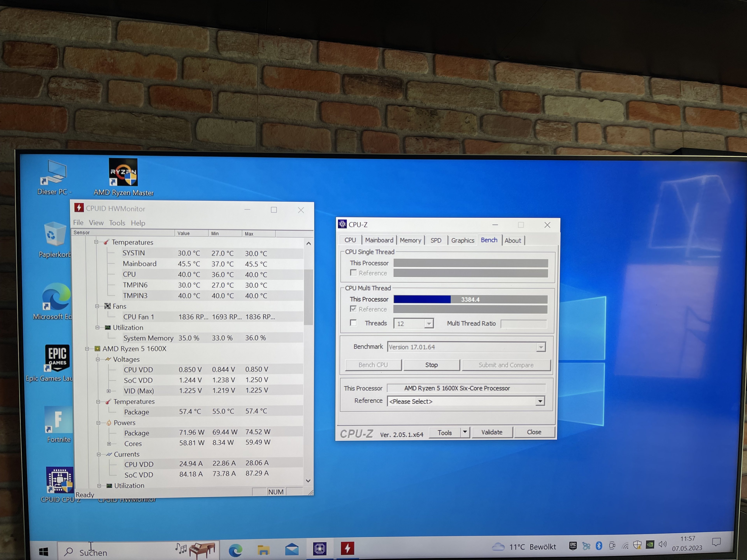747x560 pixels.
Task: Open the Reference processor Please Select dropdown
Action: click(x=540, y=401)
